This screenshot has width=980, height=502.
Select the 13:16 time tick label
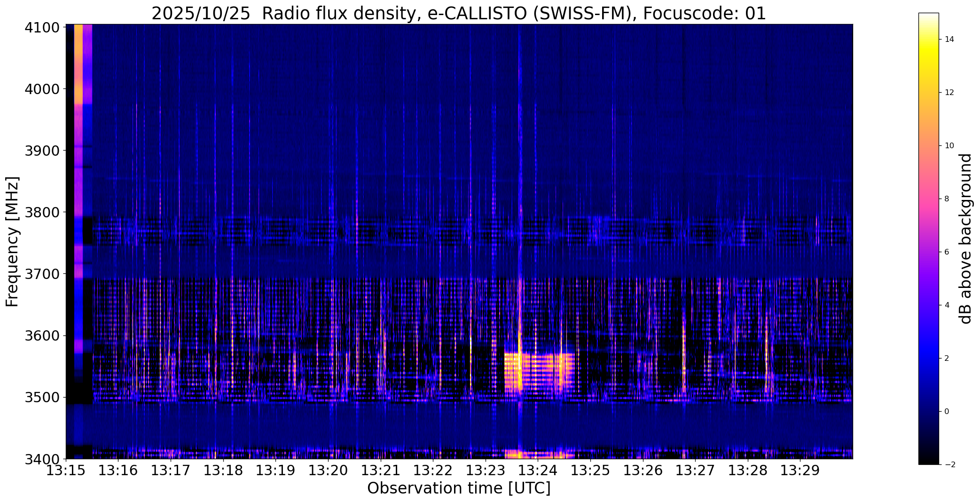pyautogui.click(x=118, y=470)
